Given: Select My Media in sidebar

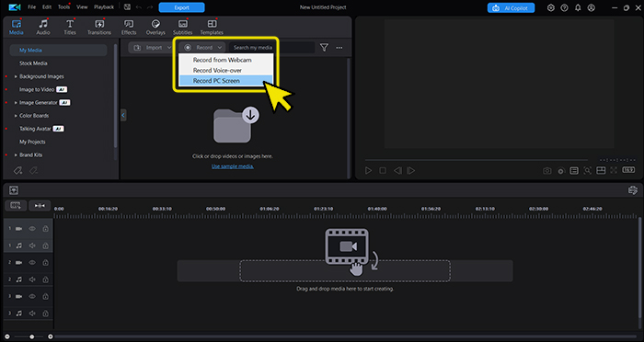Looking at the screenshot, I should tap(58, 50).
